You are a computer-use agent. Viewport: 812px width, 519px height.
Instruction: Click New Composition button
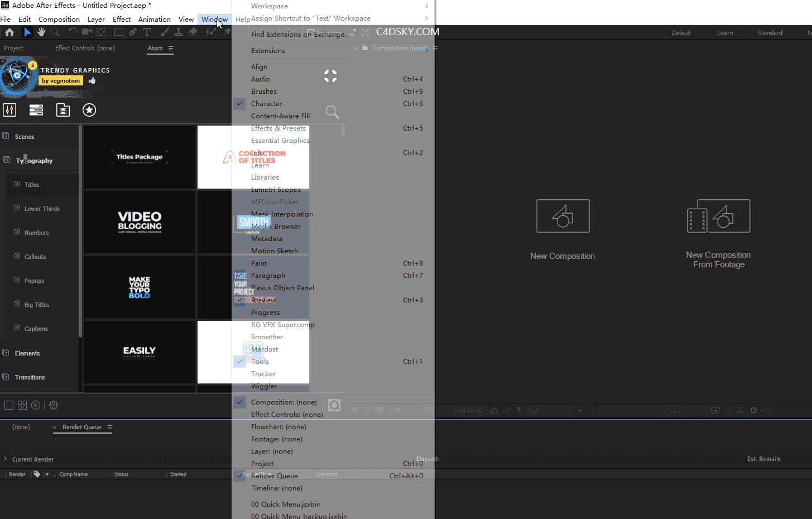563,229
